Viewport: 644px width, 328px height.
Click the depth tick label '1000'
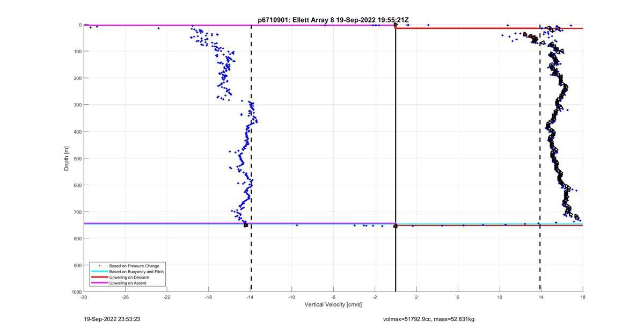76,291
